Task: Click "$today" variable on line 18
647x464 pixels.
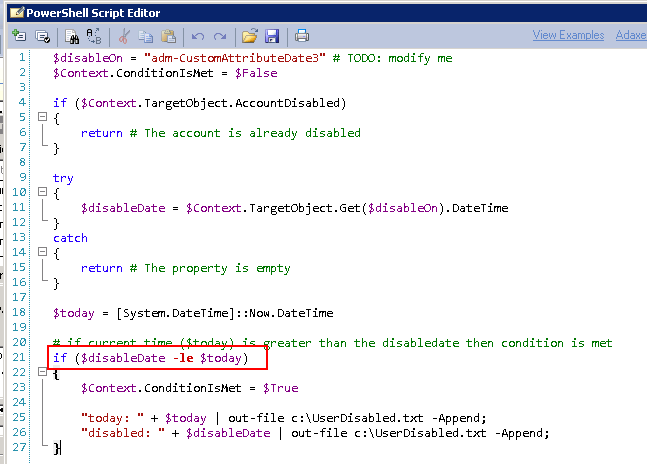Action: 73,313
